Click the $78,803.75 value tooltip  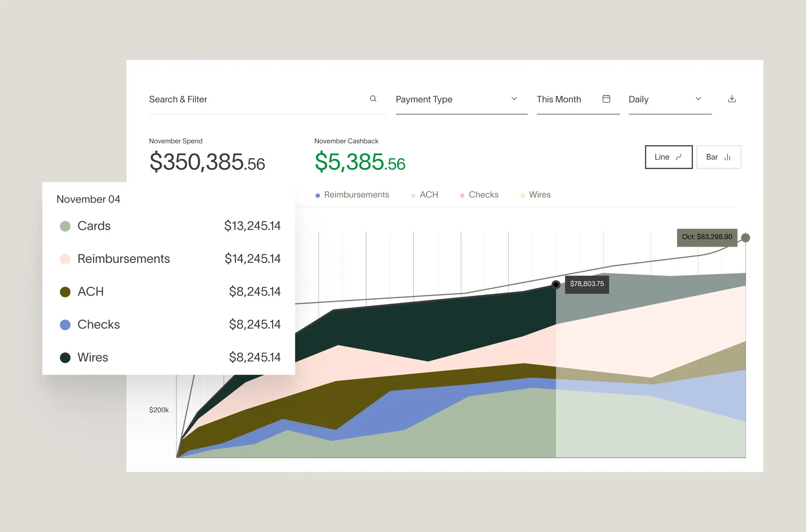[x=587, y=284]
